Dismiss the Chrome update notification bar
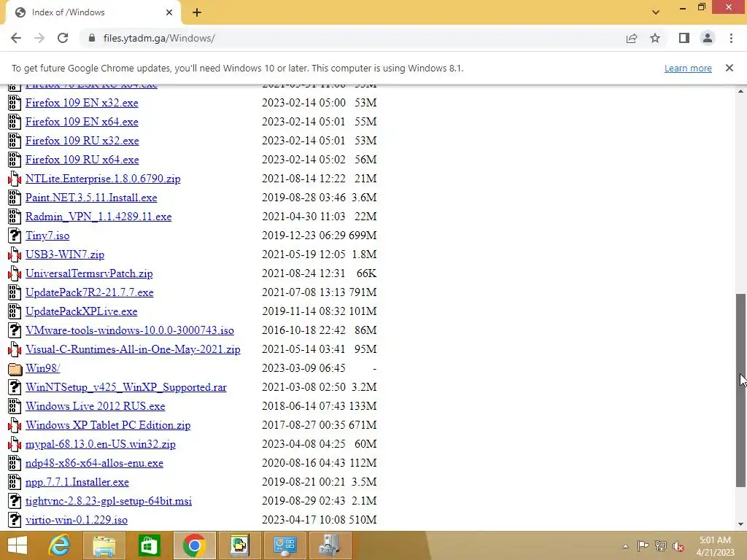 pos(729,68)
